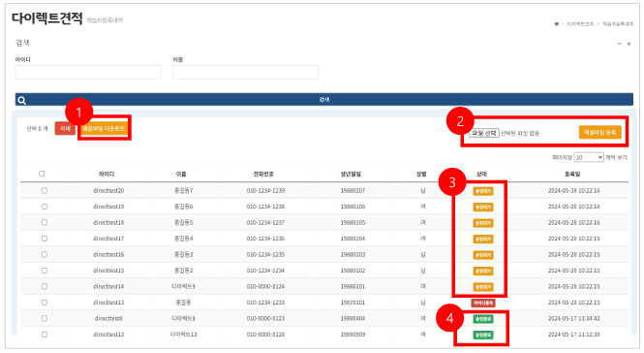This screenshot has width=644, height=353.
Task: Click the 파일 선택 file chooser button
Action: (484, 133)
